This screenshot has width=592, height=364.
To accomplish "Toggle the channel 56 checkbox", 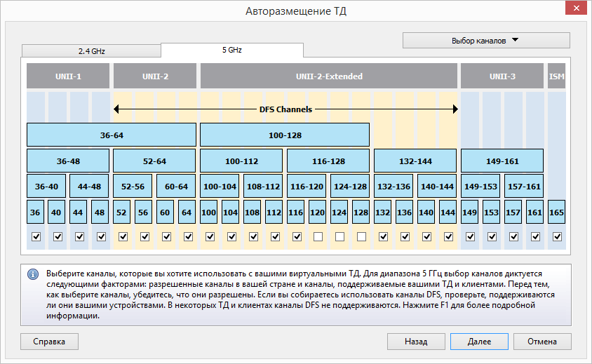I will pyautogui.click(x=144, y=236).
